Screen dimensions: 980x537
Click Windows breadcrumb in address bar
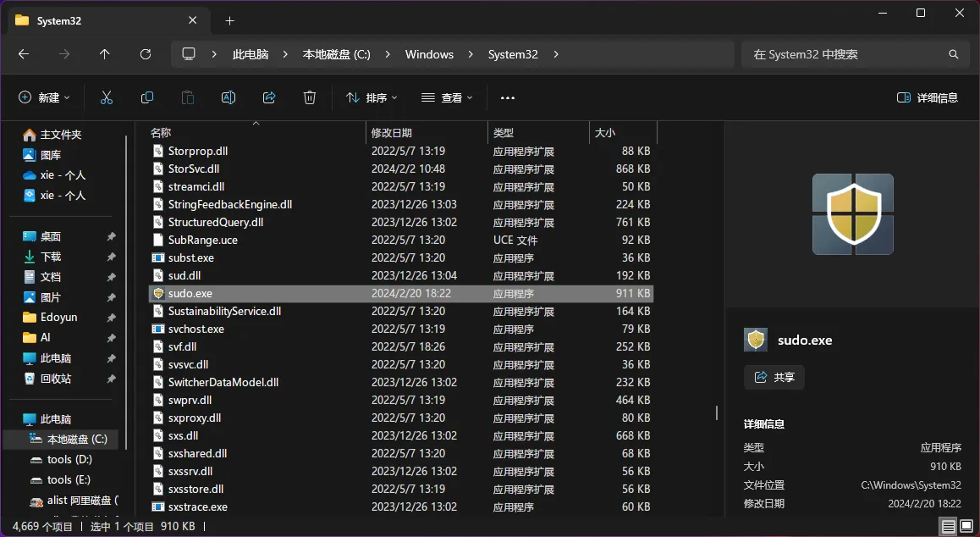coord(429,54)
